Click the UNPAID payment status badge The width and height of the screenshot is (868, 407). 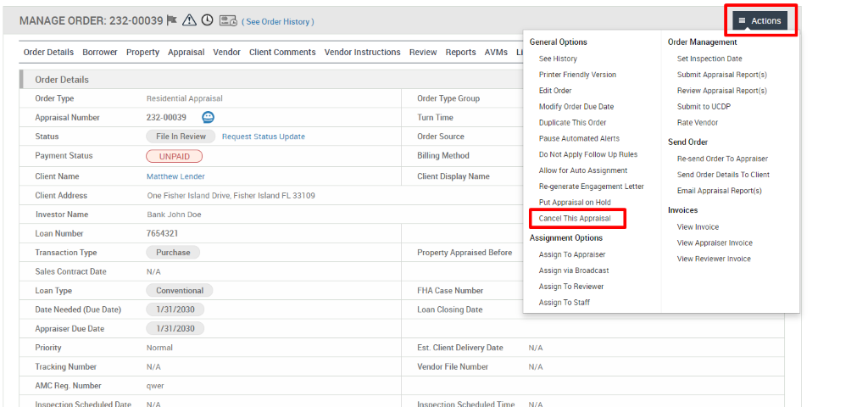coord(175,156)
